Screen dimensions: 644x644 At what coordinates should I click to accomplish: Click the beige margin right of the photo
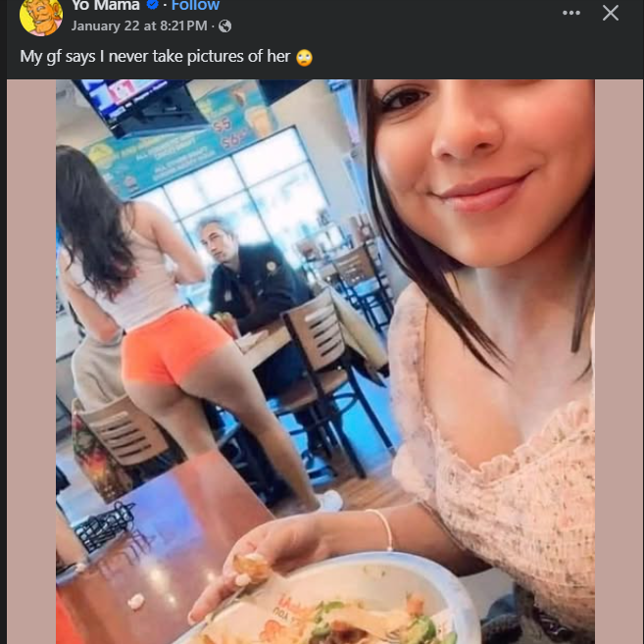click(x=619, y=362)
